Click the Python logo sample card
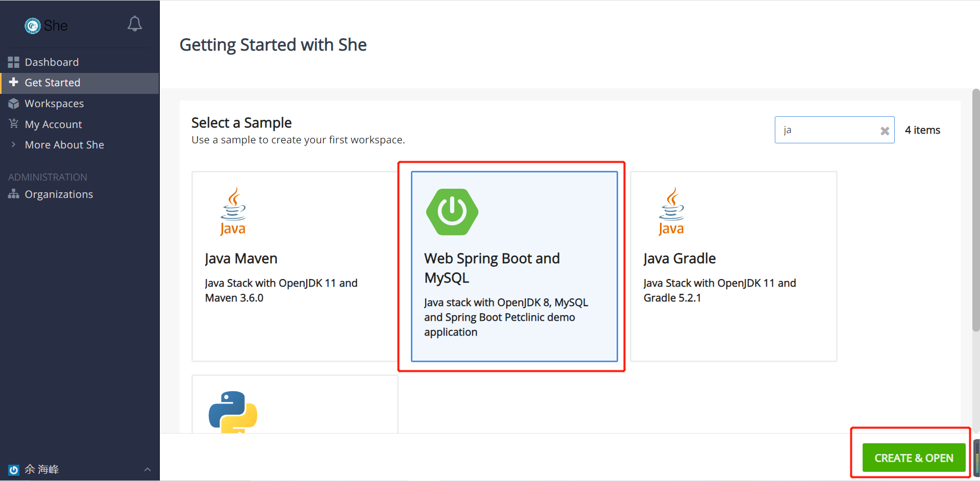The width and height of the screenshot is (980, 481). 233,412
